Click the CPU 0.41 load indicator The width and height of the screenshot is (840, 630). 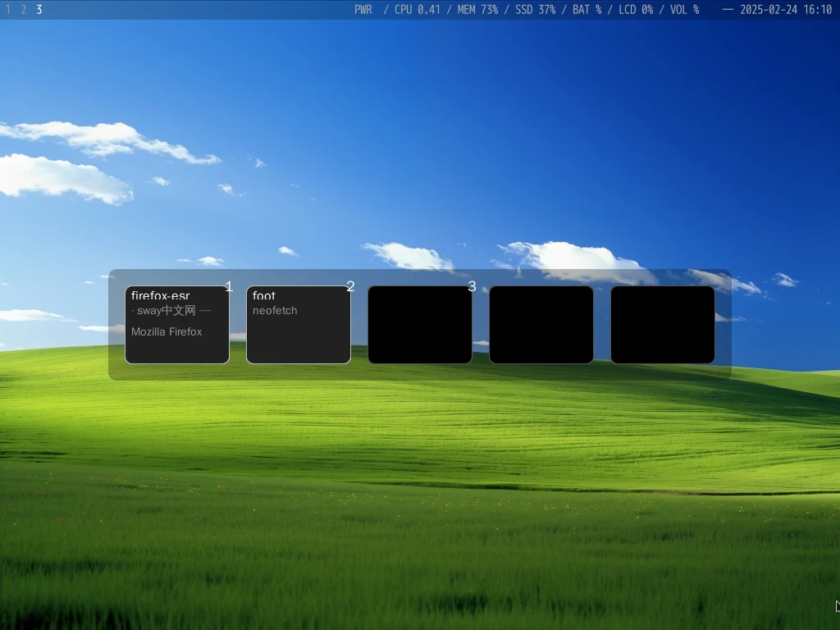(x=417, y=10)
